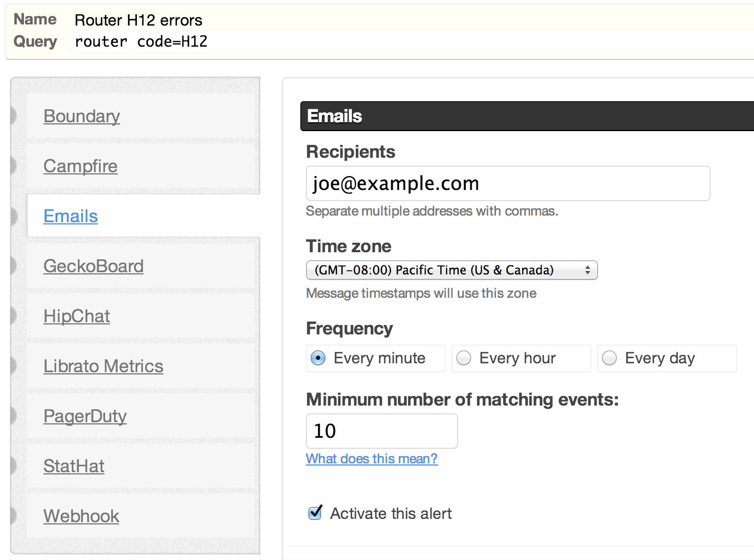Open the What does this mean link
This screenshot has height=560, width=754.
coord(371,459)
